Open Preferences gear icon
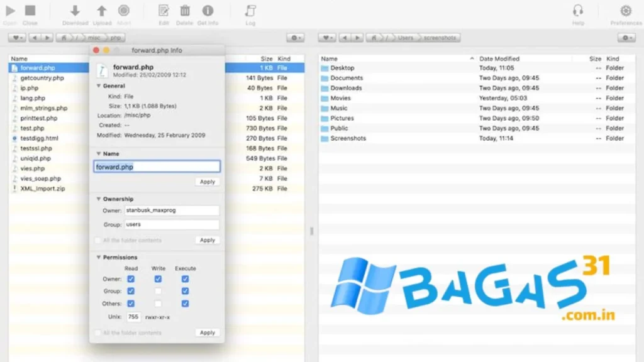 (x=626, y=11)
